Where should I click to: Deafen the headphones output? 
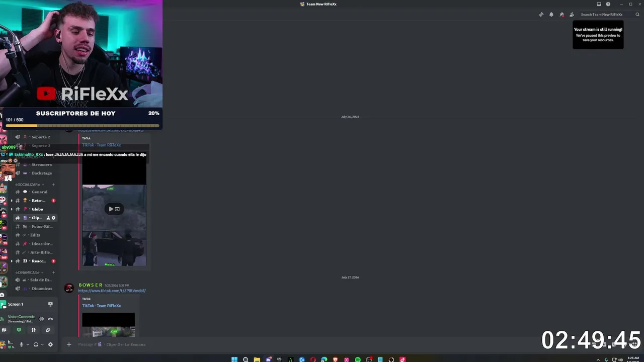point(36,344)
